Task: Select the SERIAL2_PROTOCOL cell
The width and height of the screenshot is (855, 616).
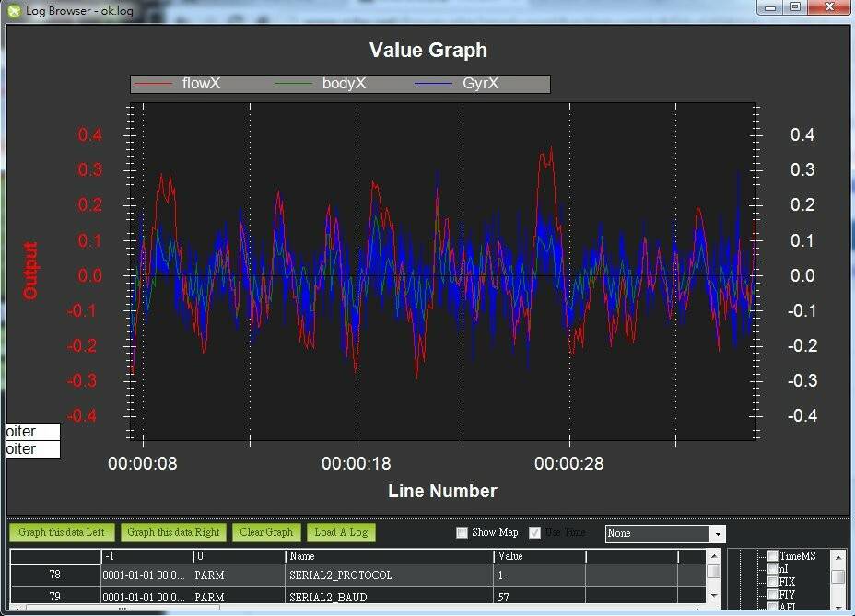Action: [390, 575]
